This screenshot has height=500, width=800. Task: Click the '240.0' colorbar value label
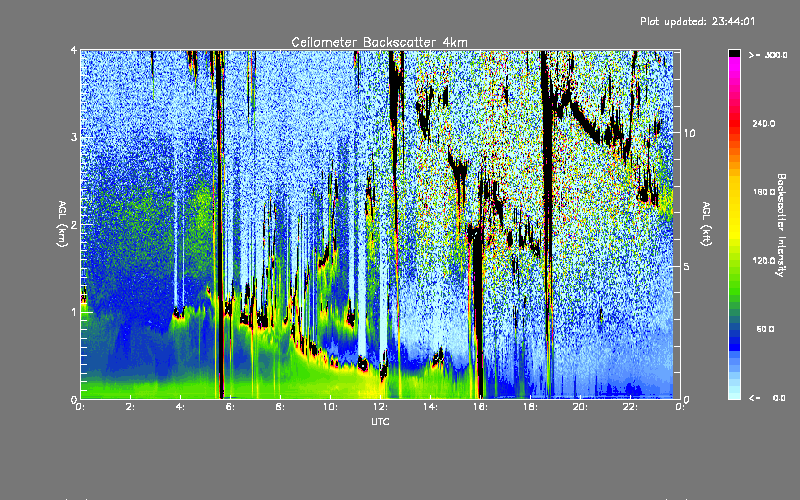point(764,124)
